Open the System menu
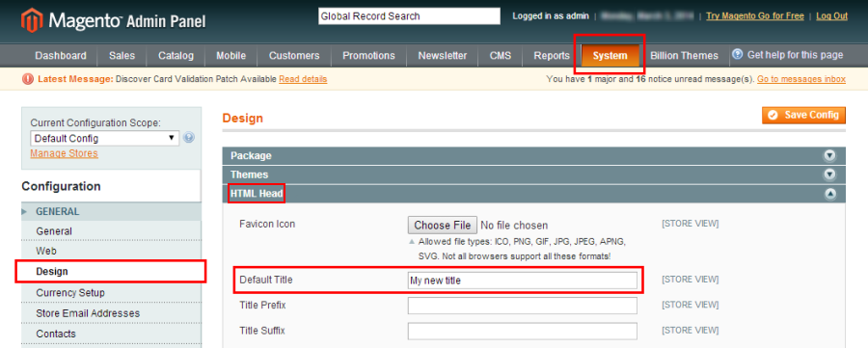 [x=610, y=55]
